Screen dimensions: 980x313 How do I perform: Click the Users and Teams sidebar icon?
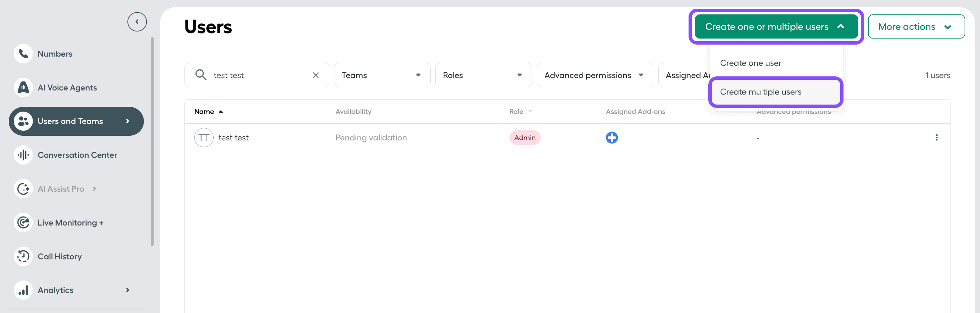click(23, 121)
